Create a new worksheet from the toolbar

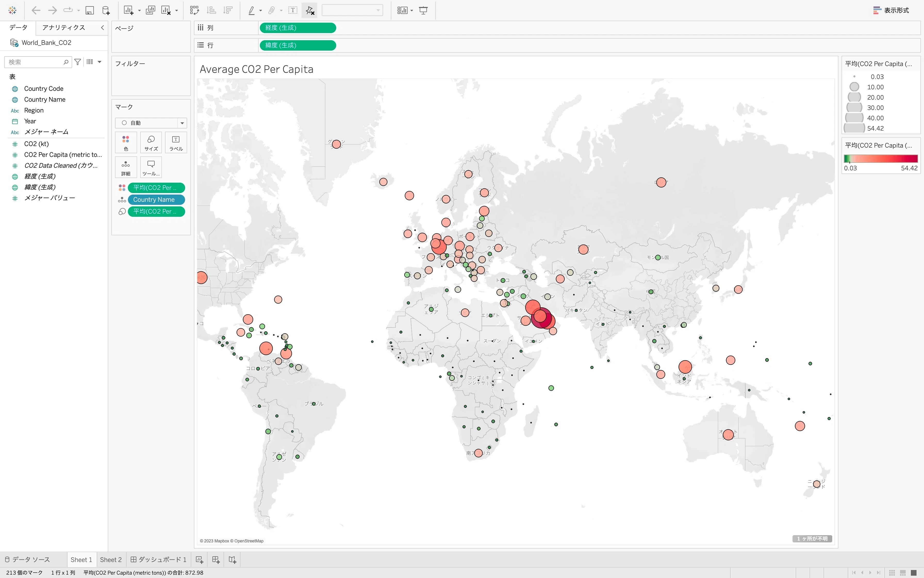(129, 10)
